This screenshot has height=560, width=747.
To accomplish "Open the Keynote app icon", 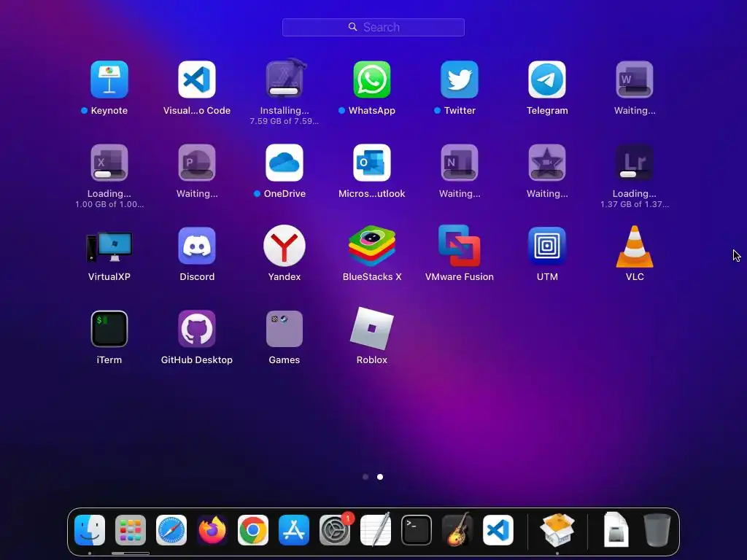I will [109, 79].
